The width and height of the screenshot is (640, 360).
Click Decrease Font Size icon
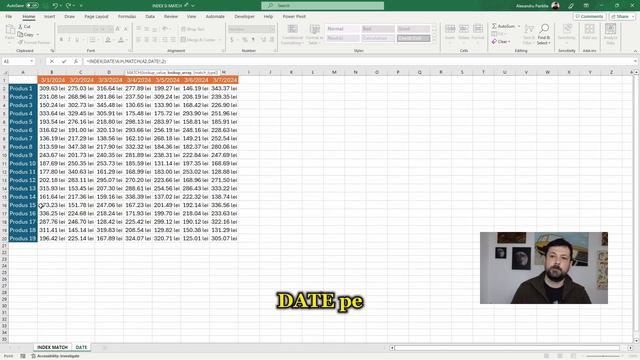coord(126,29)
